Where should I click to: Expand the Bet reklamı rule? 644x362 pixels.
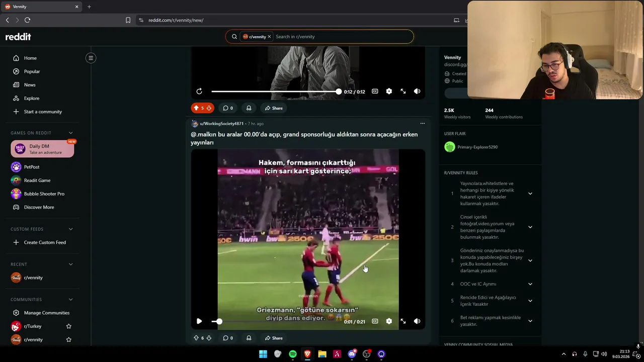(530, 321)
